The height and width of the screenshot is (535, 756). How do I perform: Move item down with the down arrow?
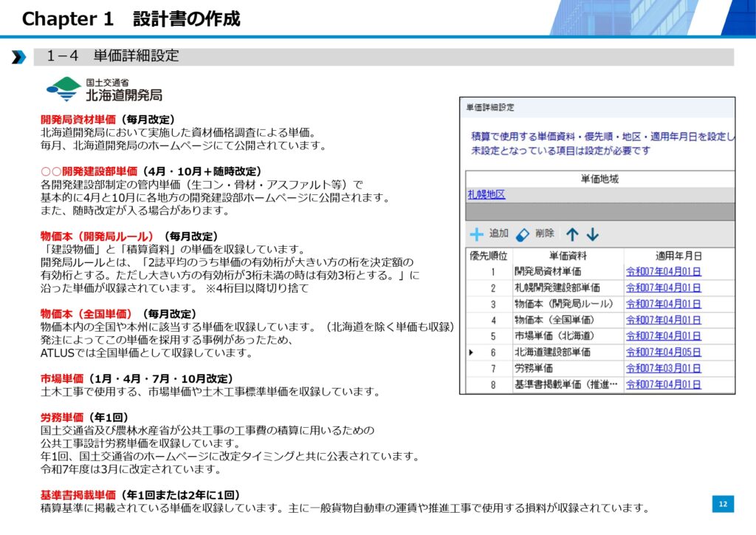click(593, 235)
